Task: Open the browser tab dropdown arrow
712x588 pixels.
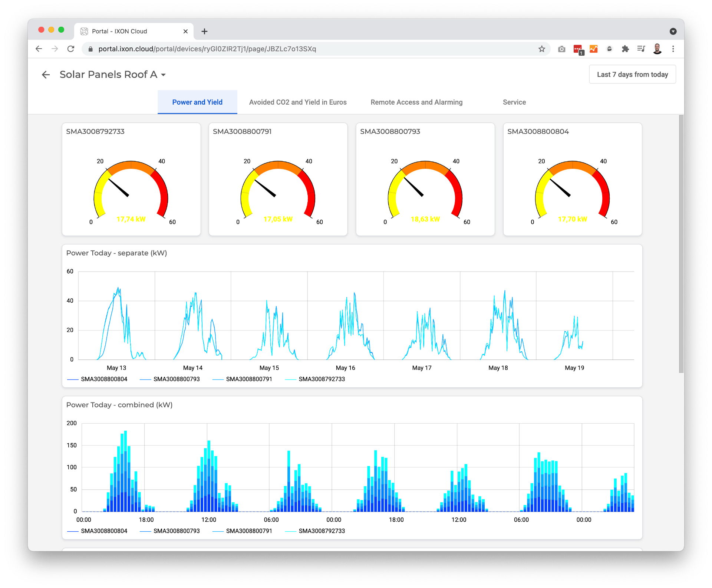Action: [672, 31]
